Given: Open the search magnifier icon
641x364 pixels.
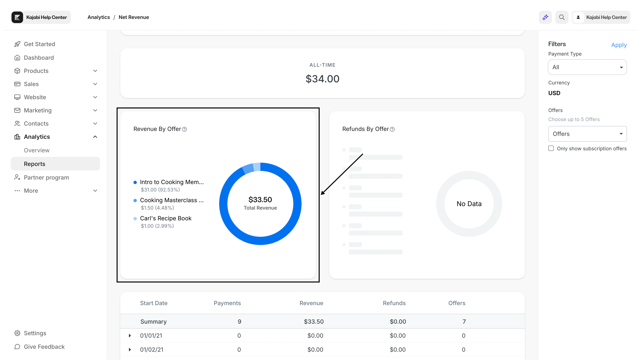Looking at the screenshot, I should [562, 17].
